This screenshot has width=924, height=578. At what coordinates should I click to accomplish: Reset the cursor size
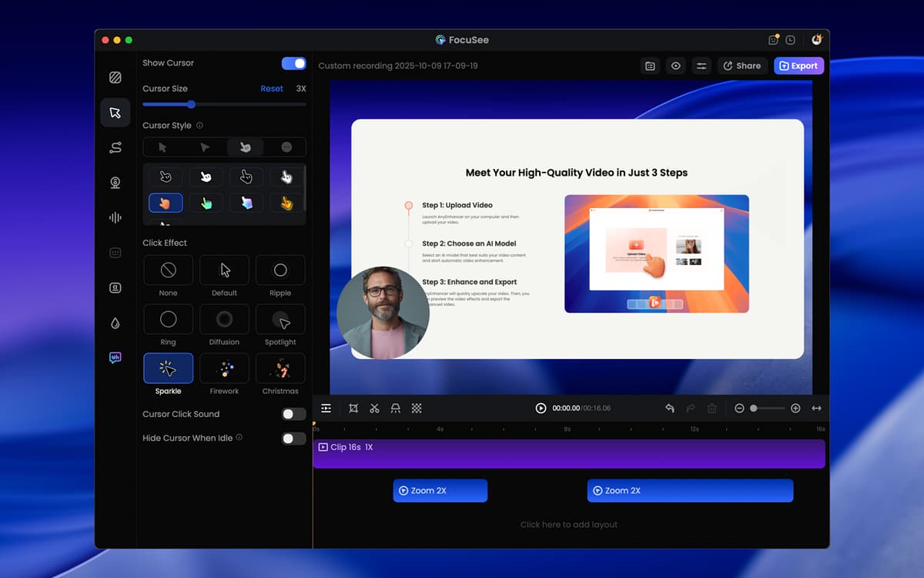pyautogui.click(x=271, y=89)
